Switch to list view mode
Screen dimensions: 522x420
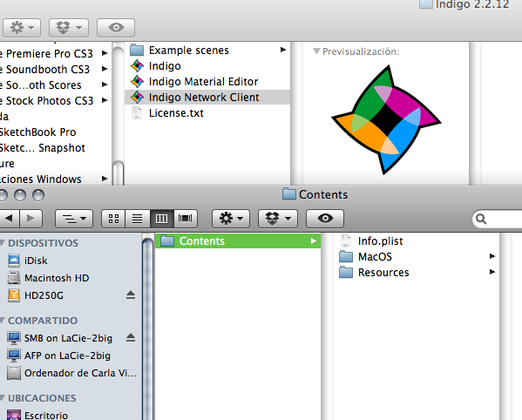tap(137, 219)
